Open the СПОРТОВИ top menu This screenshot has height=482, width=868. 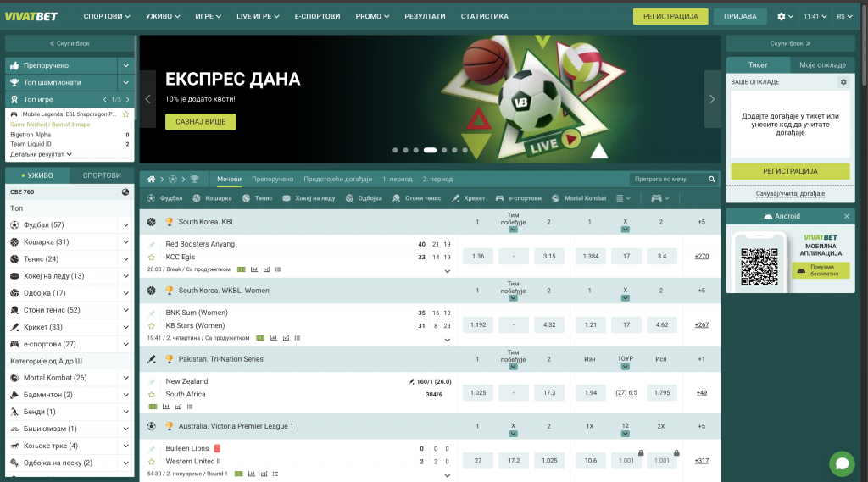coord(107,17)
